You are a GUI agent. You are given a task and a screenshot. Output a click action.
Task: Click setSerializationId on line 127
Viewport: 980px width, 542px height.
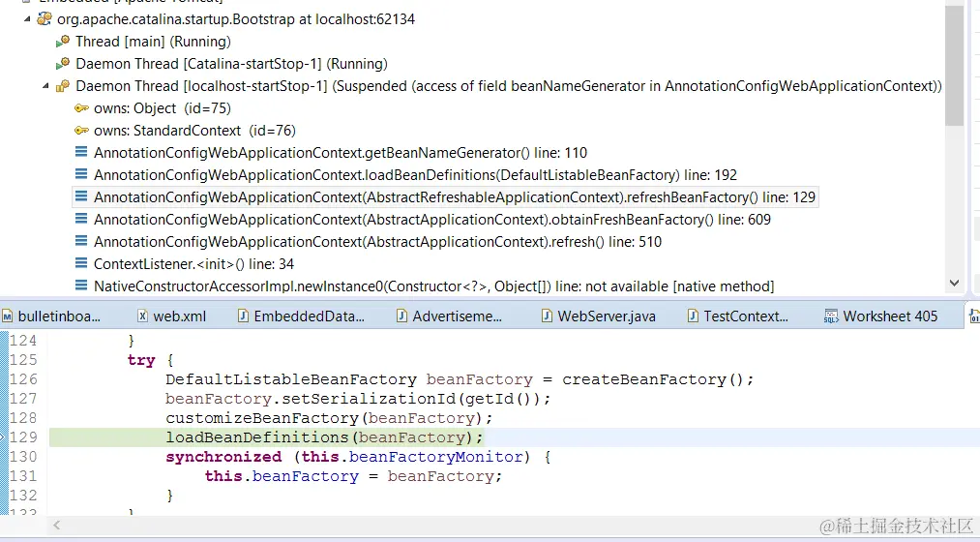pyautogui.click(x=370, y=398)
